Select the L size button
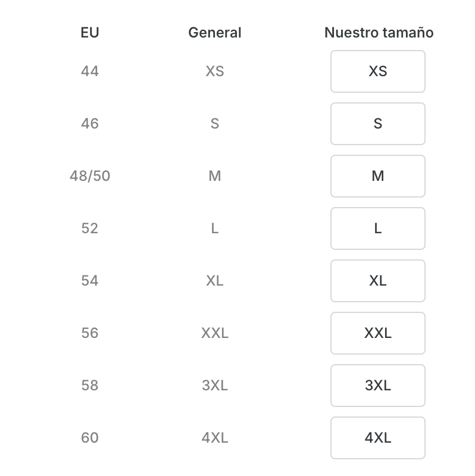The image size is (475, 476). (378, 228)
